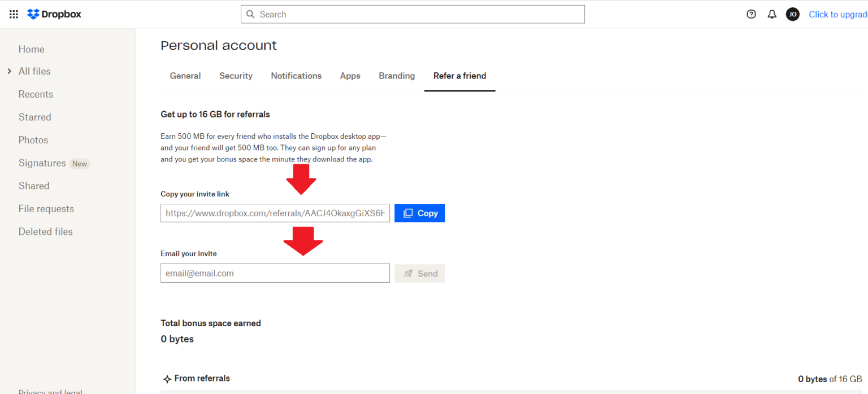This screenshot has height=394, width=868.
Task: Open the help question mark icon
Action: point(751,14)
